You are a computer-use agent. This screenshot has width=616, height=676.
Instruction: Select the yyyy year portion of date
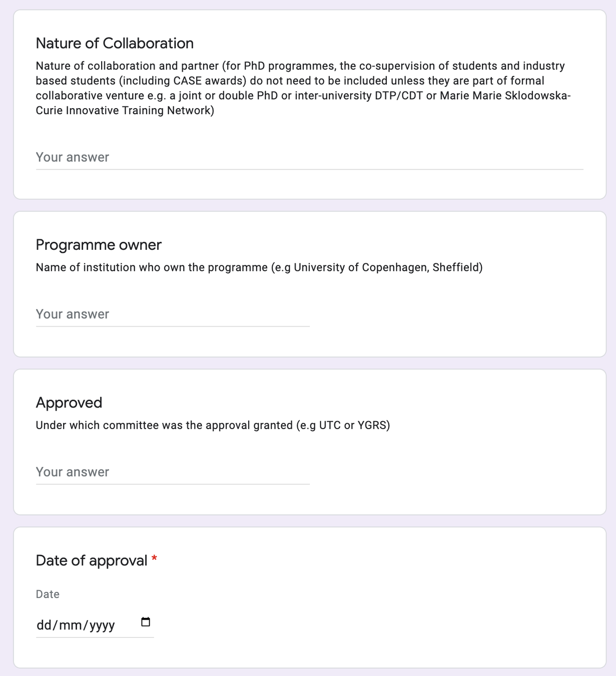103,625
